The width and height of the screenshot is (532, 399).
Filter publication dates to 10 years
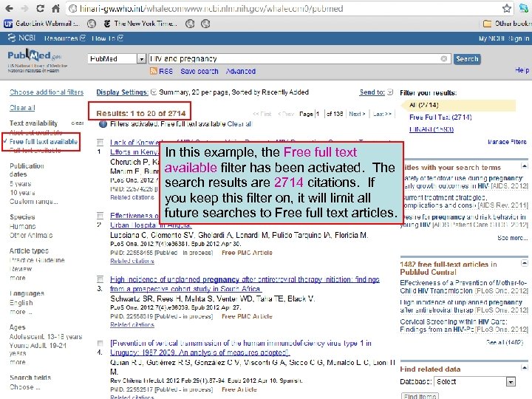(22, 193)
